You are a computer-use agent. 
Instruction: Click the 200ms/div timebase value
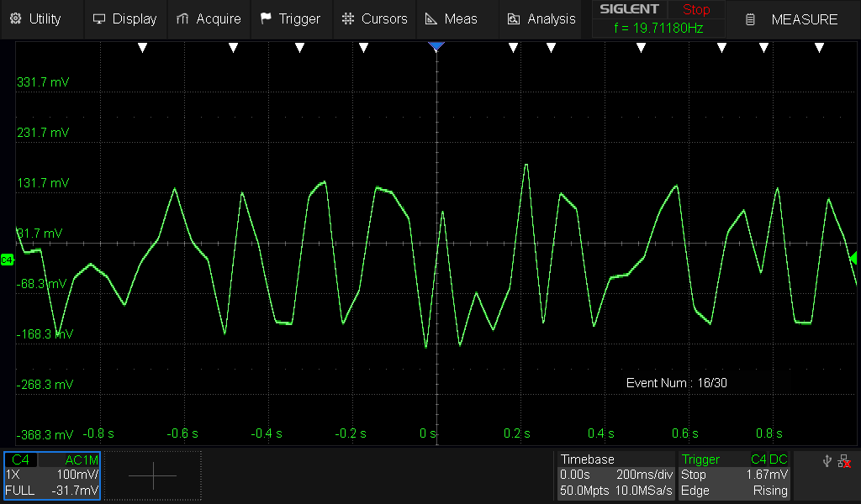click(644, 475)
